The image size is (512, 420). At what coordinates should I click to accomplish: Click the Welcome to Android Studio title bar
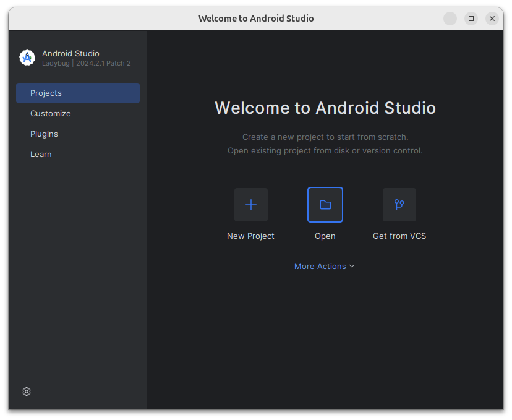(x=256, y=19)
